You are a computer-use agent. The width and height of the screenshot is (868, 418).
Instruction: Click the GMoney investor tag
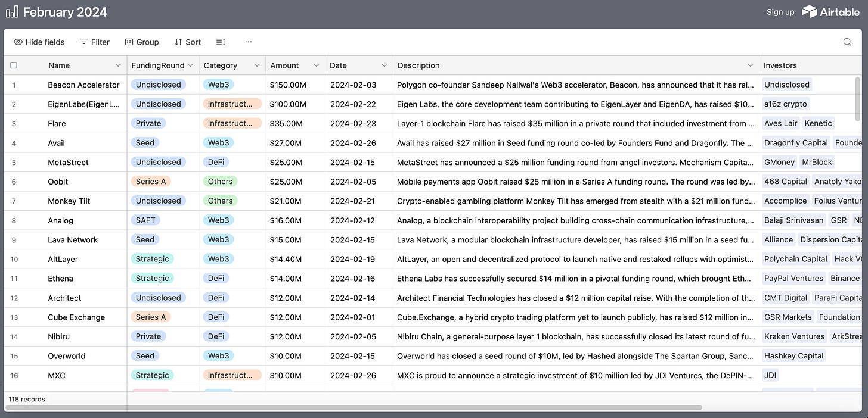click(779, 162)
